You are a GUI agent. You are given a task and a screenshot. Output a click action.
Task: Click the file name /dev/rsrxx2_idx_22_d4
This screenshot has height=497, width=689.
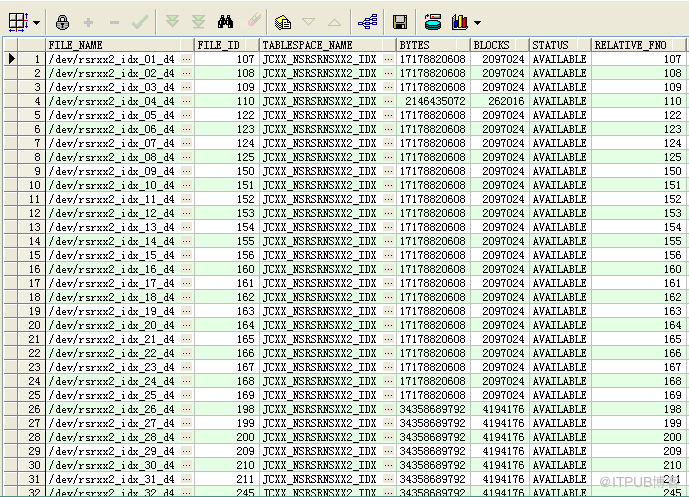pos(112,353)
